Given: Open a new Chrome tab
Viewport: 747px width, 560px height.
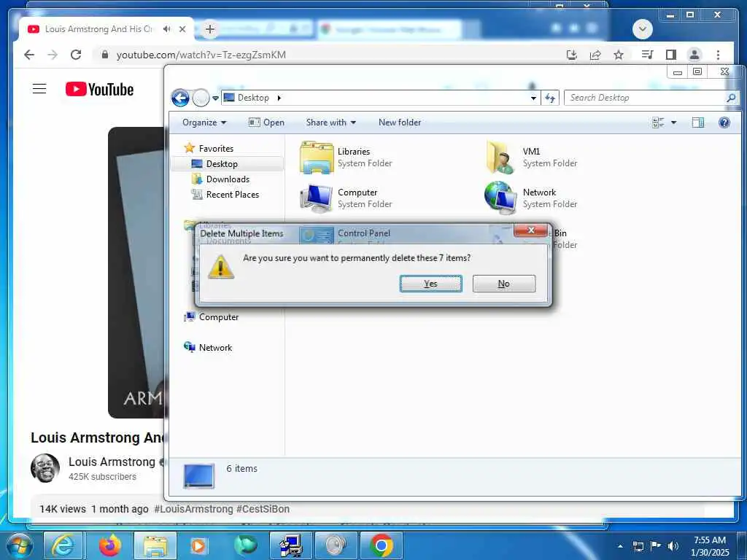Looking at the screenshot, I should click(x=209, y=29).
